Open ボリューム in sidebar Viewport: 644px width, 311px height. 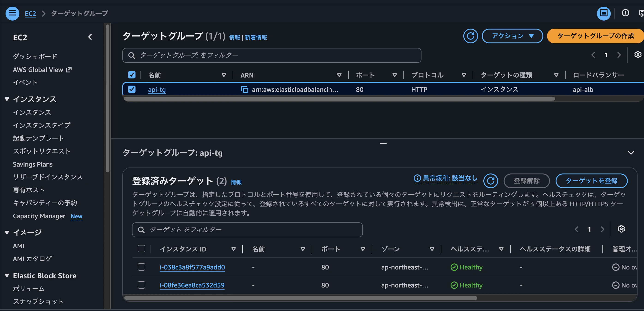click(x=29, y=289)
